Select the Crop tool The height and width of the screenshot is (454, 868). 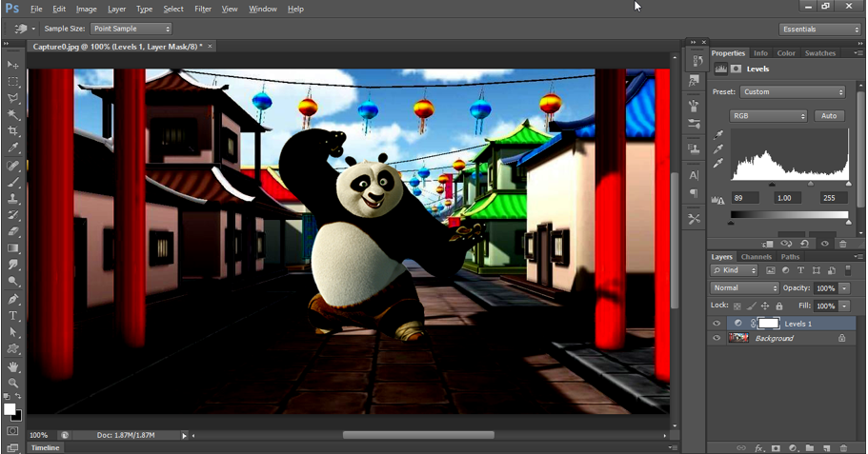(12, 131)
